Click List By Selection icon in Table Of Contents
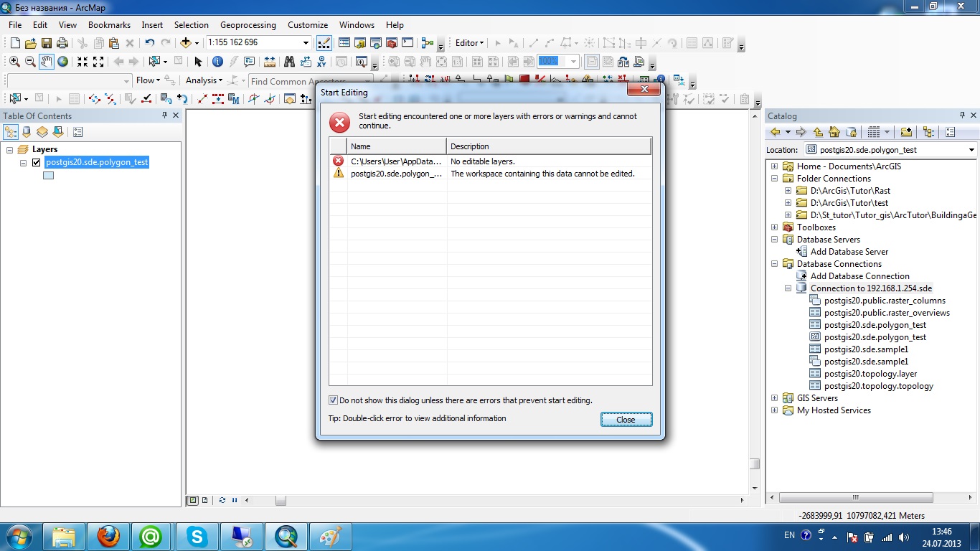Screen dimensions: 980x551 click(x=58, y=132)
